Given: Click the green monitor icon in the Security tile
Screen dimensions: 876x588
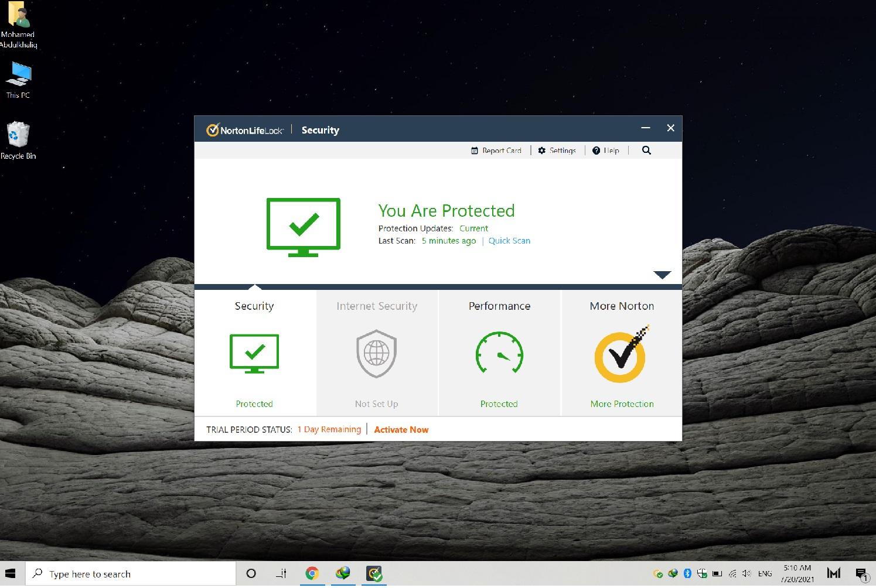Looking at the screenshot, I should [x=254, y=354].
